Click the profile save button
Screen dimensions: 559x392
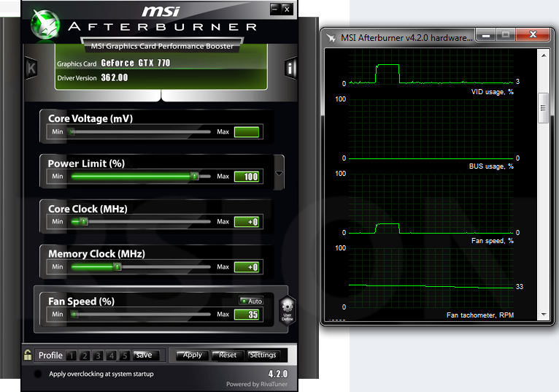coord(144,356)
